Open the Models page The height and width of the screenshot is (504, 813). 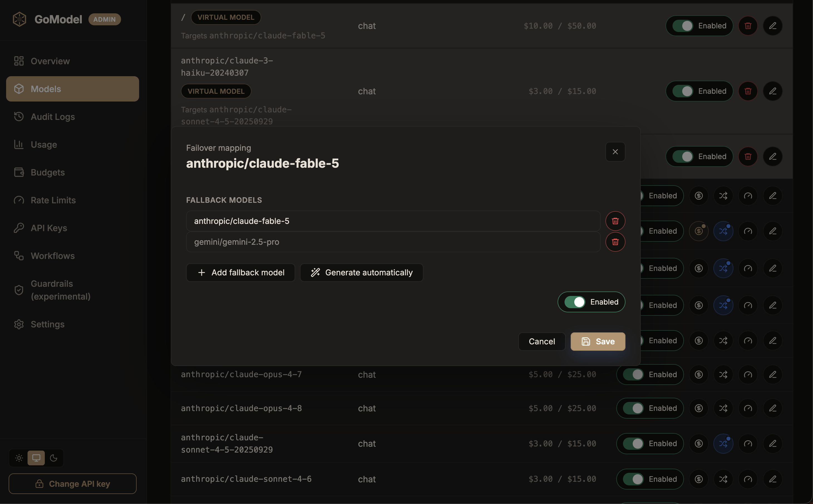(x=72, y=89)
